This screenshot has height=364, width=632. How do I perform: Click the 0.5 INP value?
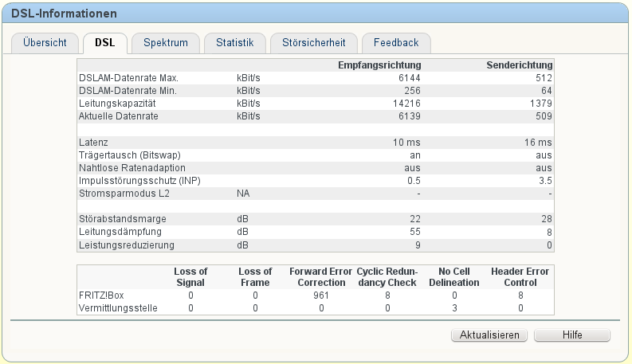point(414,181)
